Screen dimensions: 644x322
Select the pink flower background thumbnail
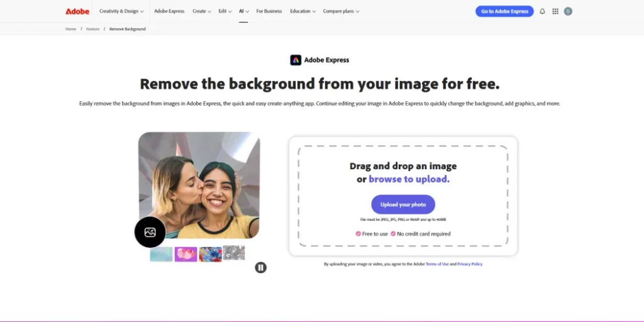[186, 254]
